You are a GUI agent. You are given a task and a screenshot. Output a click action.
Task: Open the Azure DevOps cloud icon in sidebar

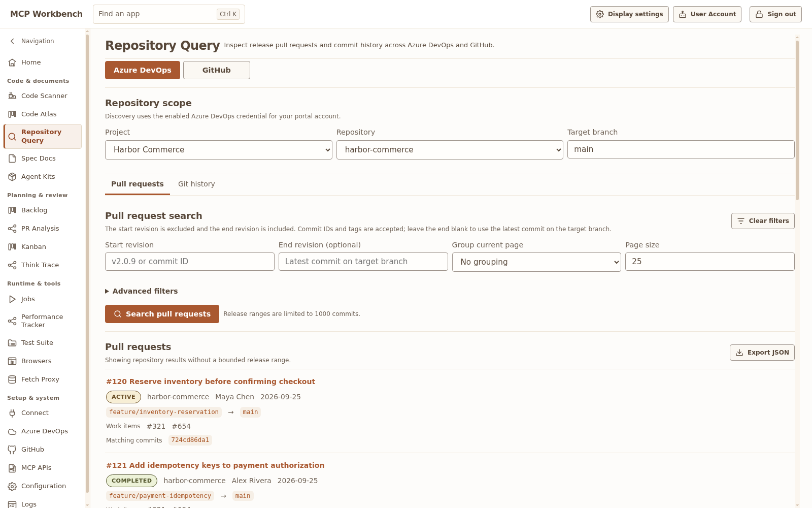[12, 431]
